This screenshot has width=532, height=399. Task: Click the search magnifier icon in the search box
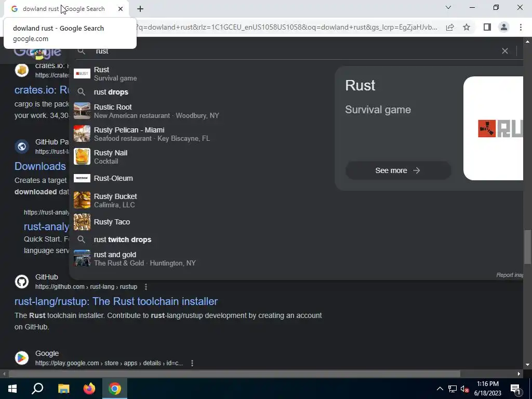(82, 51)
